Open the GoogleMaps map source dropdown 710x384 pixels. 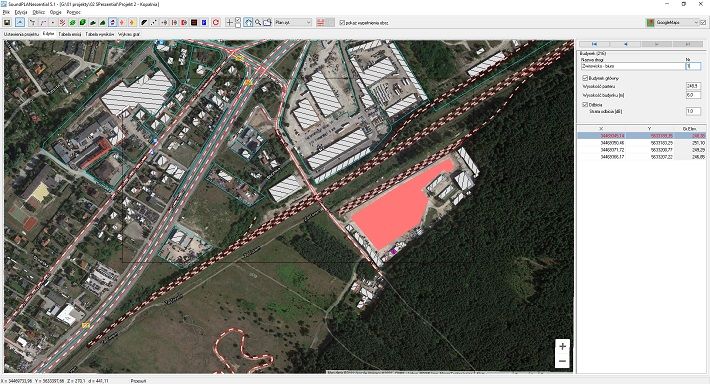coord(673,22)
